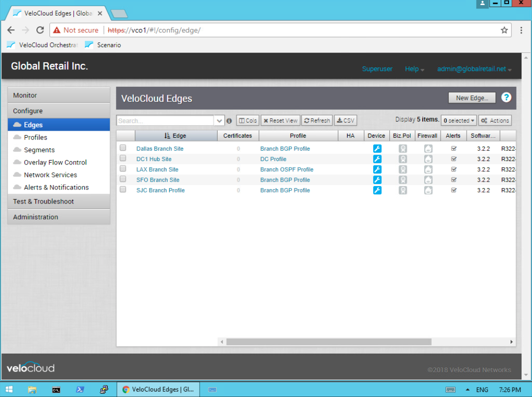
Task: Open Firewall icon for SFO Branch Site
Action: tap(428, 180)
